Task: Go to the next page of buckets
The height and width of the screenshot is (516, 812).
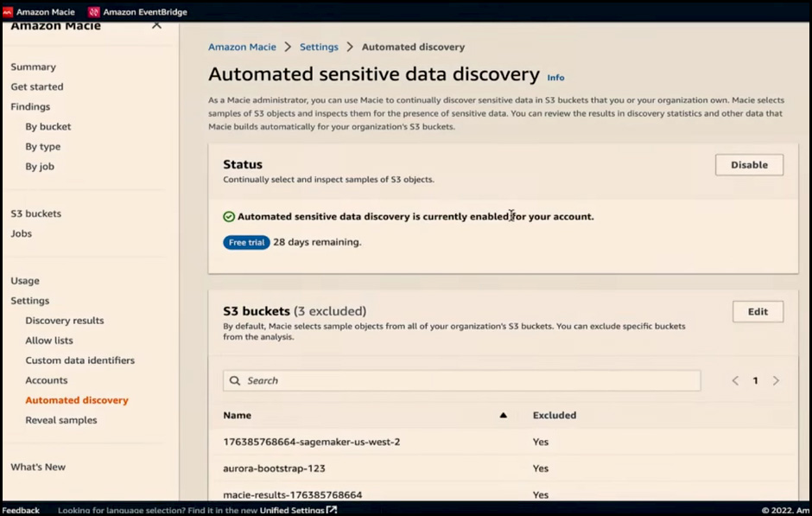Action: 776,381
